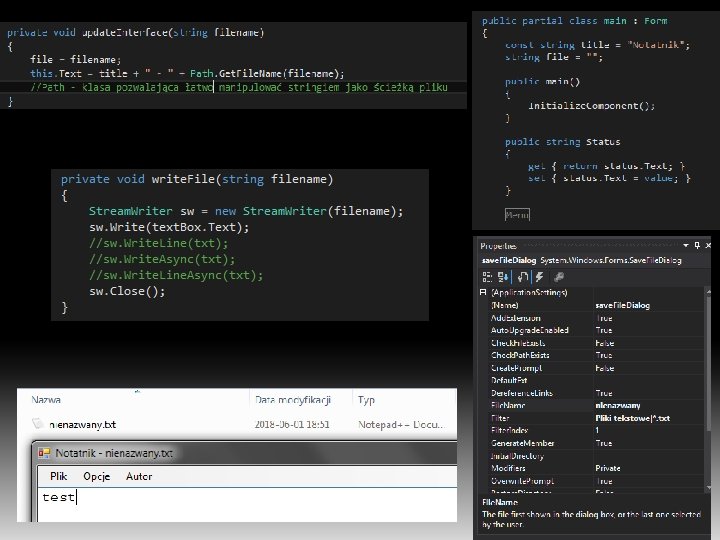Click the Property Pages wrench icon
Viewport: 720px width, 540px height.
(x=559, y=277)
